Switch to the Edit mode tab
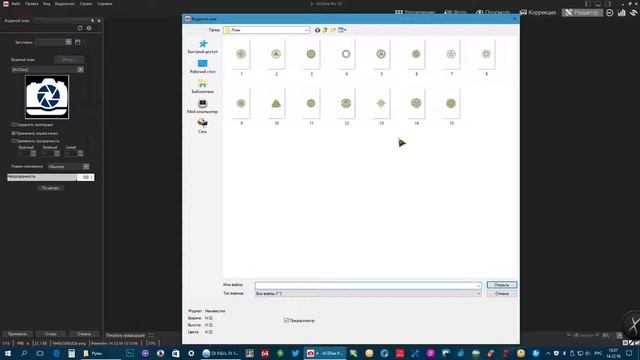 coord(582,13)
